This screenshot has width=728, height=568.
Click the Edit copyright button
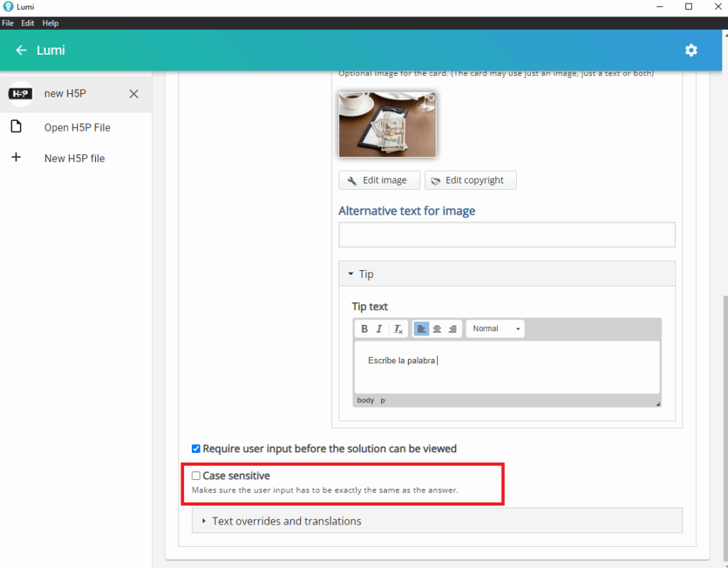click(470, 181)
